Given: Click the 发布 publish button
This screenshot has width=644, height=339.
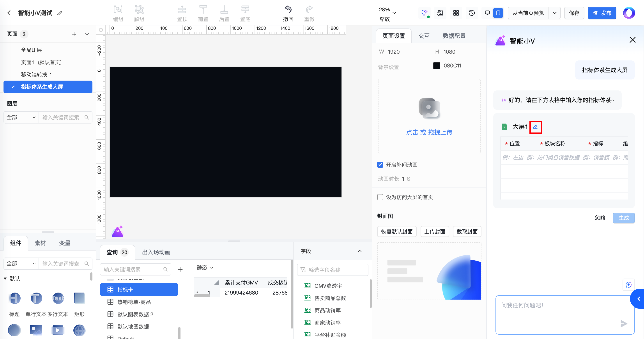Looking at the screenshot, I should tap(602, 13).
